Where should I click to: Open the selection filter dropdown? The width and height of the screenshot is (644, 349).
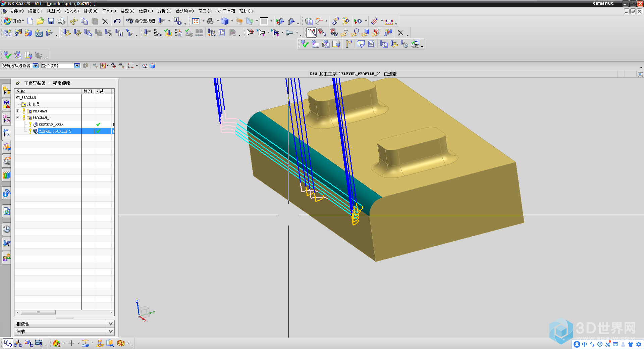click(36, 66)
